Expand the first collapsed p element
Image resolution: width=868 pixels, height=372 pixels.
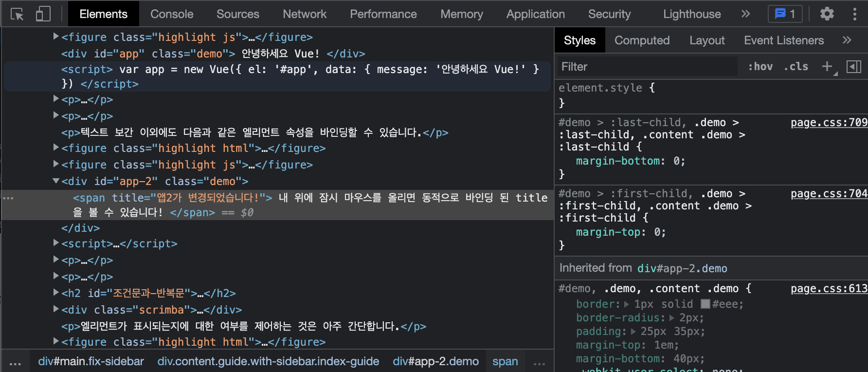[56, 99]
